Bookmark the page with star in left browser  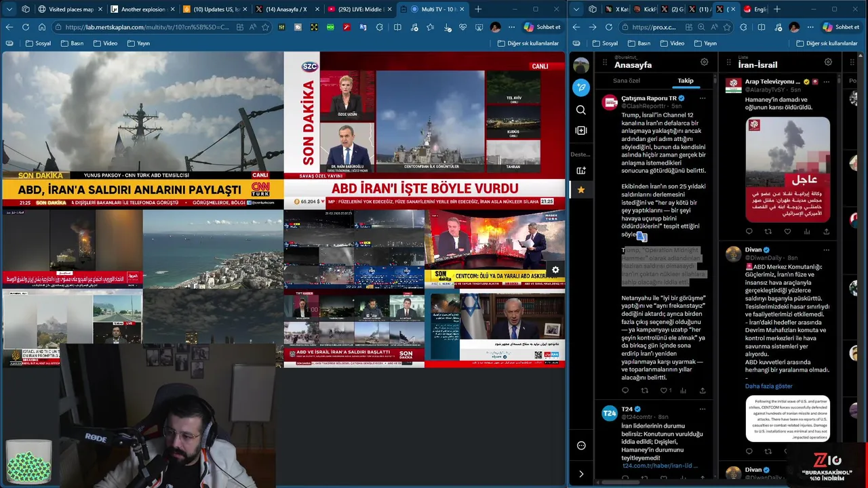(265, 27)
